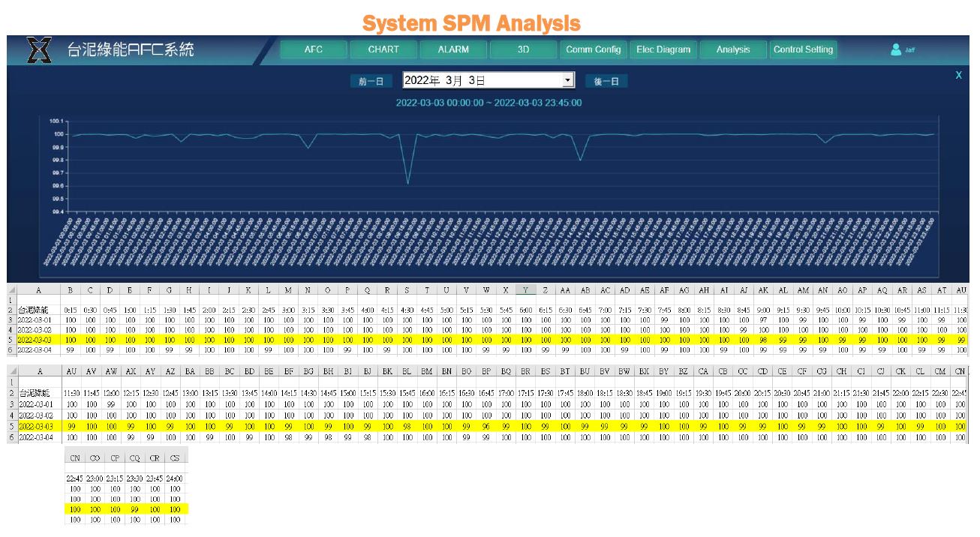Viewport: 980px width, 537px height.
Task: Click the 後一日 next day button
Action: [606, 81]
